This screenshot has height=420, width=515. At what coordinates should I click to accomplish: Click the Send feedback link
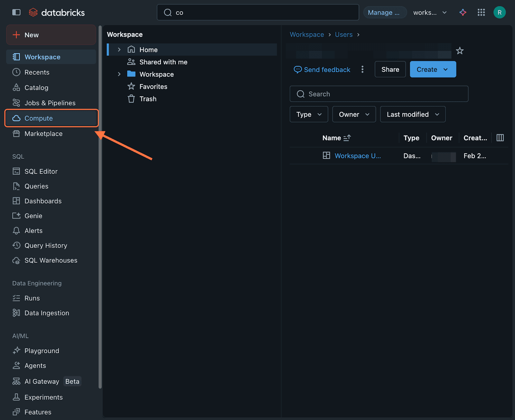(322, 70)
